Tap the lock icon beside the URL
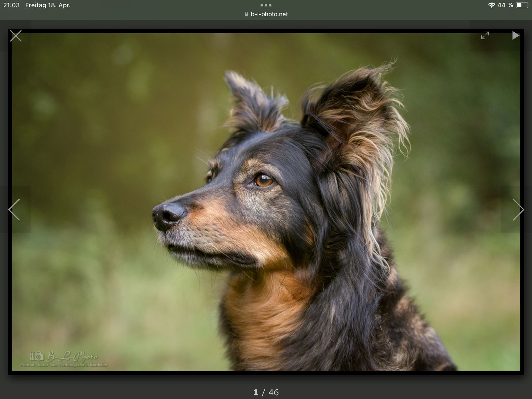The image size is (532, 399). tap(246, 14)
